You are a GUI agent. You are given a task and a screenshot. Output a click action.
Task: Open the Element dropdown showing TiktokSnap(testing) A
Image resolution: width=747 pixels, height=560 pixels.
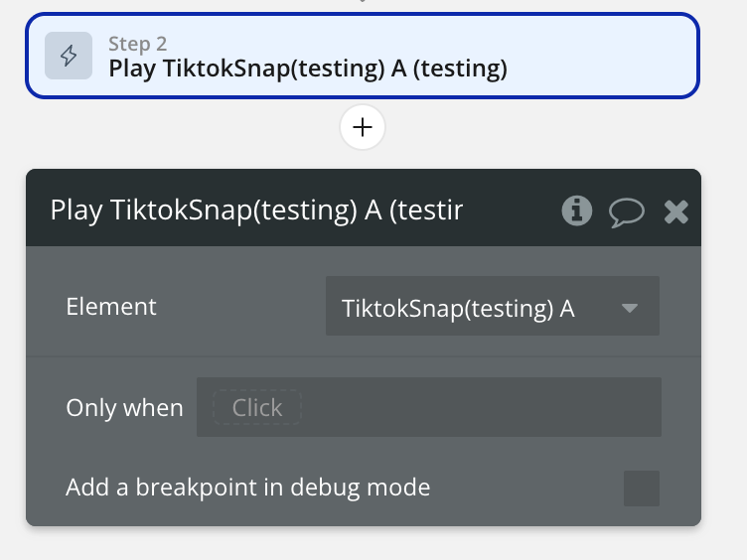(x=477, y=307)
